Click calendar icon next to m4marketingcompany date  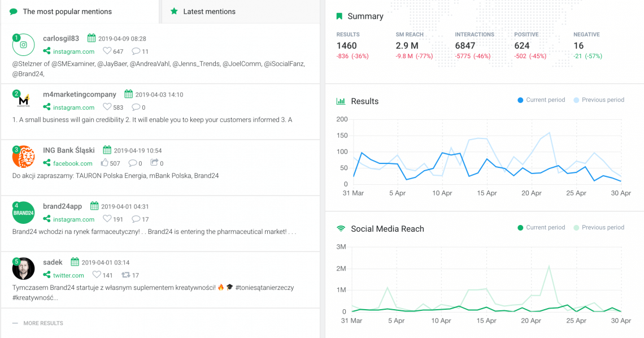click(129, 94)
